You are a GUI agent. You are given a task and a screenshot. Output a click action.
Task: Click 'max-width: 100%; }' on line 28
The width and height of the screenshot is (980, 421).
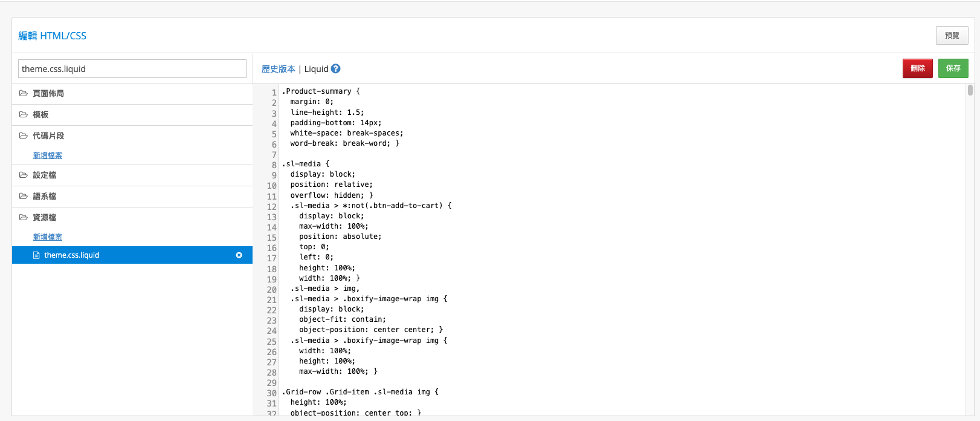click(x=338, y=371)
